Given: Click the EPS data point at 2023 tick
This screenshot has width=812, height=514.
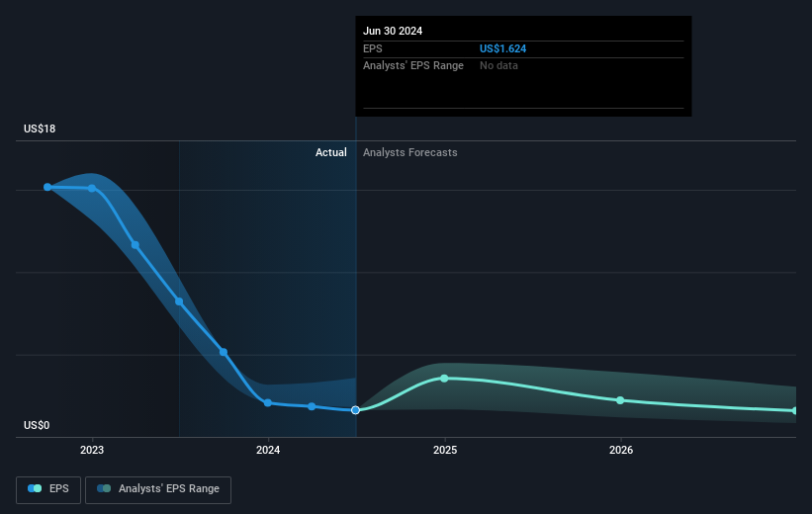Looking at the screenshot, I should click(x=92, y=189).
